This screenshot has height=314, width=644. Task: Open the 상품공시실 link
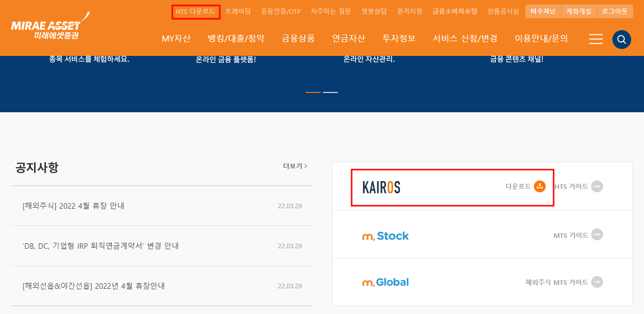(x=503, y=11)
